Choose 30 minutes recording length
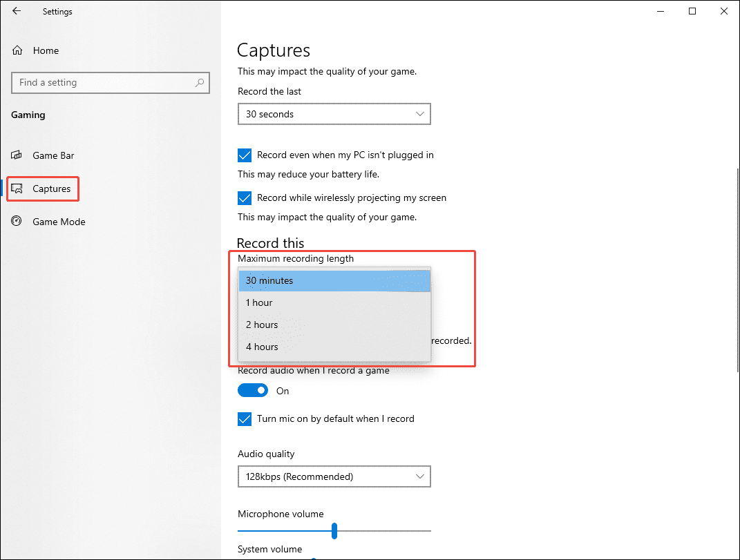Viewport: 740px width, 560px height. click(x=334, y=281)
